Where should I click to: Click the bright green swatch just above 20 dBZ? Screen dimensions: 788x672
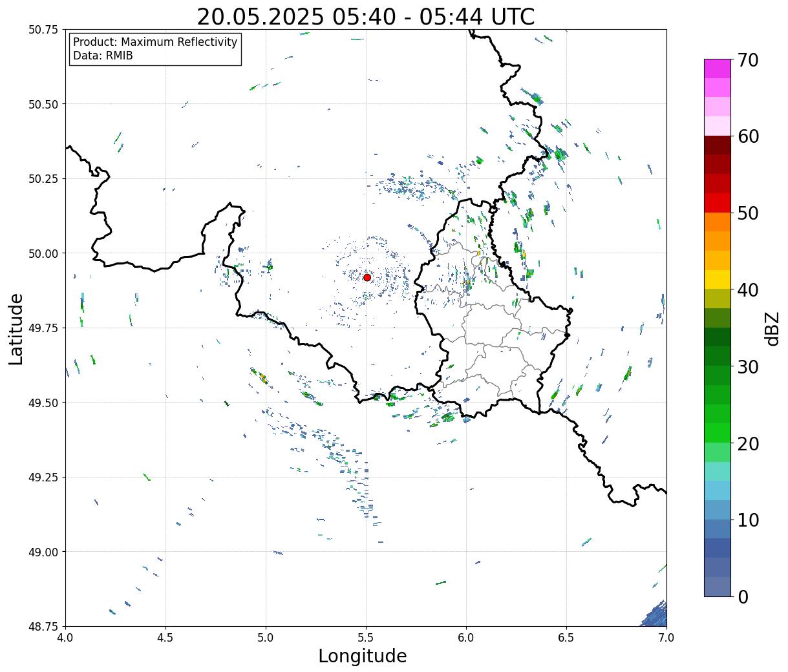click(x=718, y=433)
